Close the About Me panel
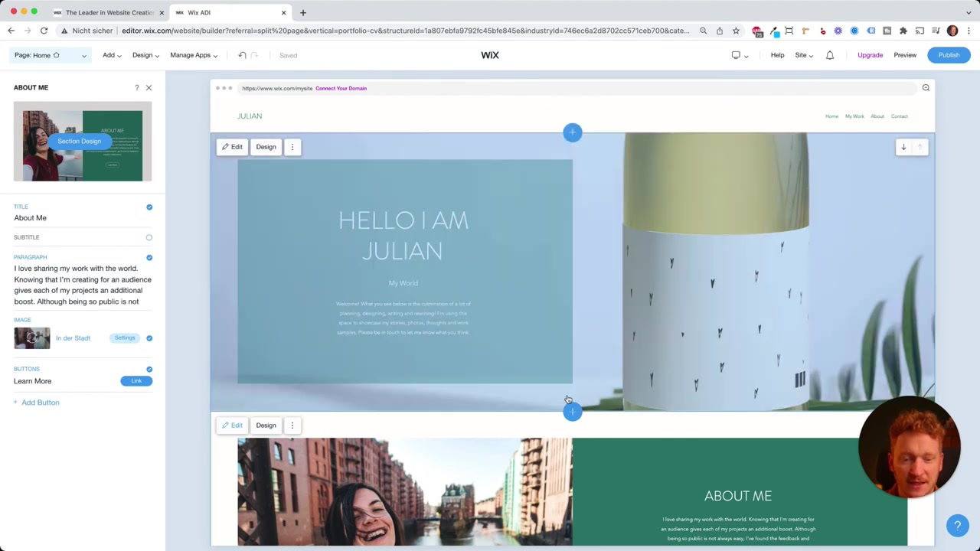 149,88
